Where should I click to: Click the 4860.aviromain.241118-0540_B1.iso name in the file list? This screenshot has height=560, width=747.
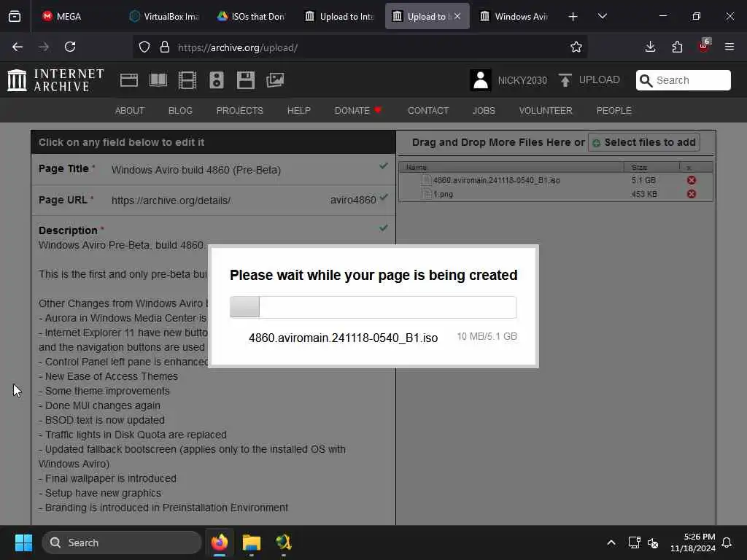tap(496, 180)
